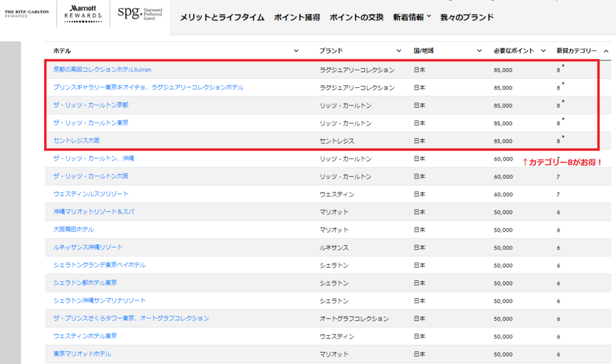Select 50,000 points in ルネッサンス沖縄 row

[504, 248]
